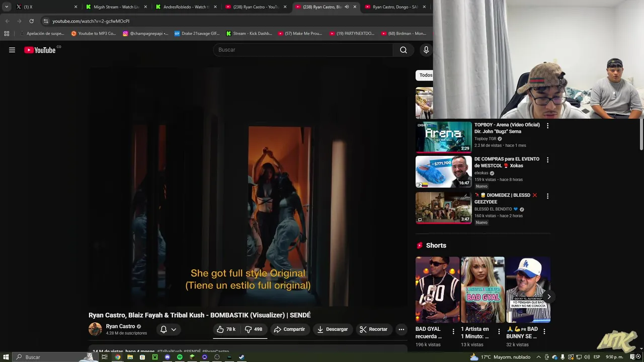Toggle the notification bell for Ryan Castro
The height and width of the screenshot is (362, 644).
pos(164,329)
